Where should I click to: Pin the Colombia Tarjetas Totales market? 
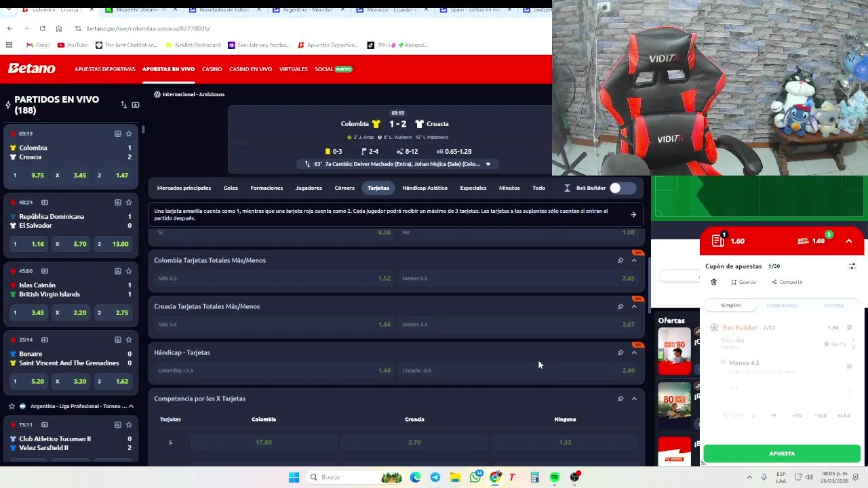[x=620, y=260]
